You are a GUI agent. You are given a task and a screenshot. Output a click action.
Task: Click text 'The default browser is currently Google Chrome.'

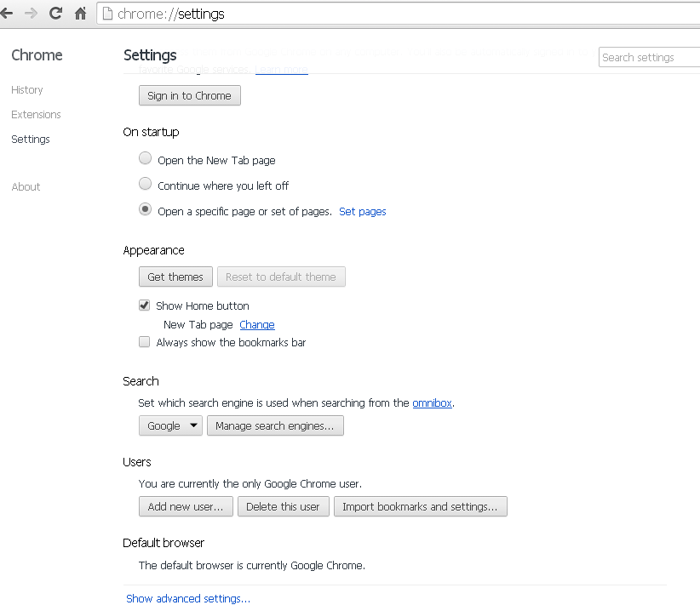(252, 566)
